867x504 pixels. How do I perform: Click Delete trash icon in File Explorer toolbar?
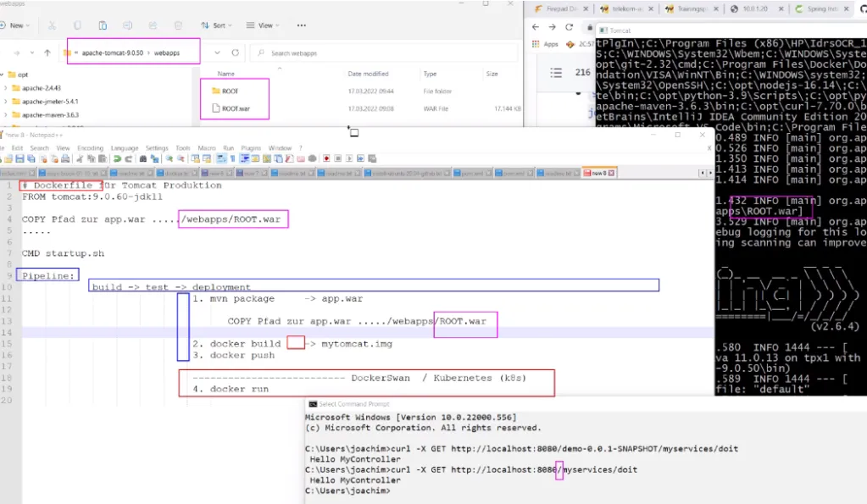point(178,25)
